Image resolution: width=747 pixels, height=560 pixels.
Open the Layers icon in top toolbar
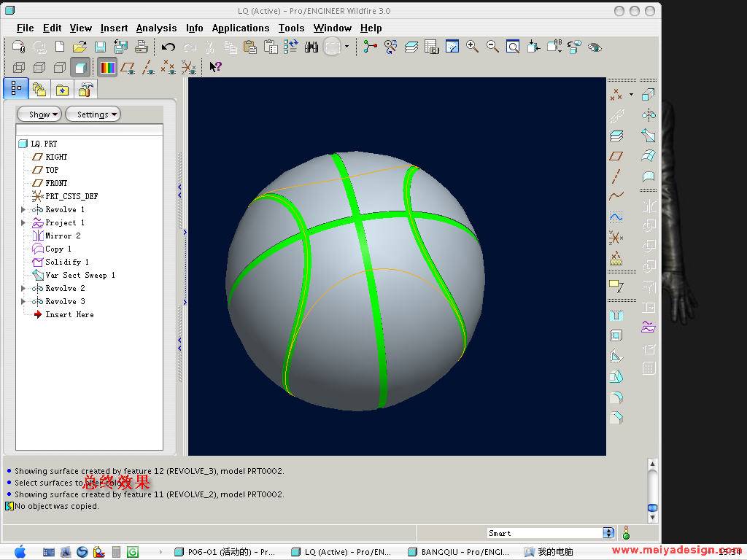[411, 47]
